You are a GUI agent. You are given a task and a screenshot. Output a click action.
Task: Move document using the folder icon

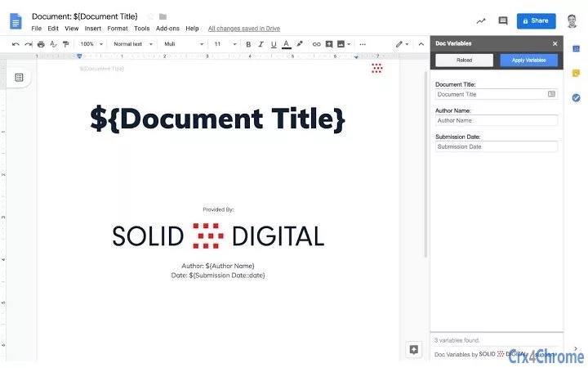pos(163,16)
